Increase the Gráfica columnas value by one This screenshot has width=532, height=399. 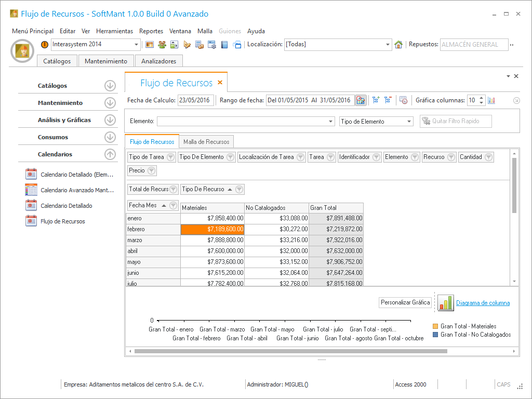[x=482, y=98]
